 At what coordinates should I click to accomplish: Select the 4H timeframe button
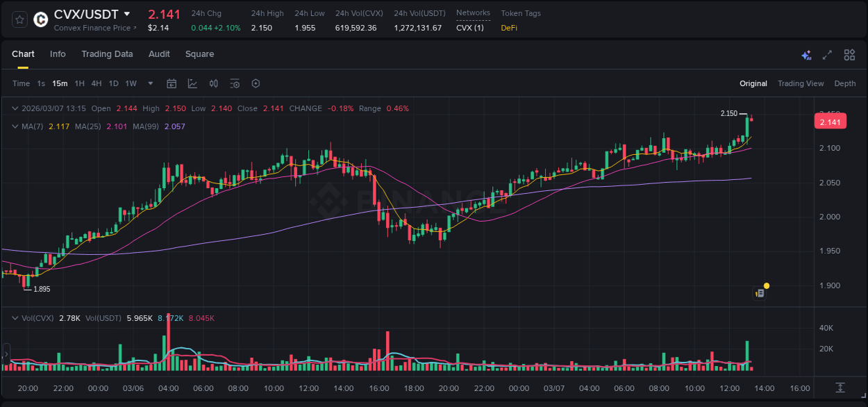pos(96,83)
